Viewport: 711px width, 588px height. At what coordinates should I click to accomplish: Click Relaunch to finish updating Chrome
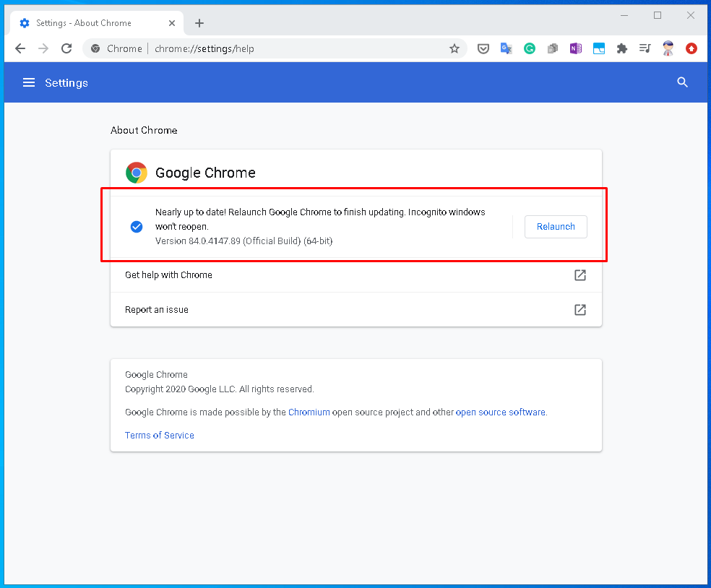(x=556, y=227)
